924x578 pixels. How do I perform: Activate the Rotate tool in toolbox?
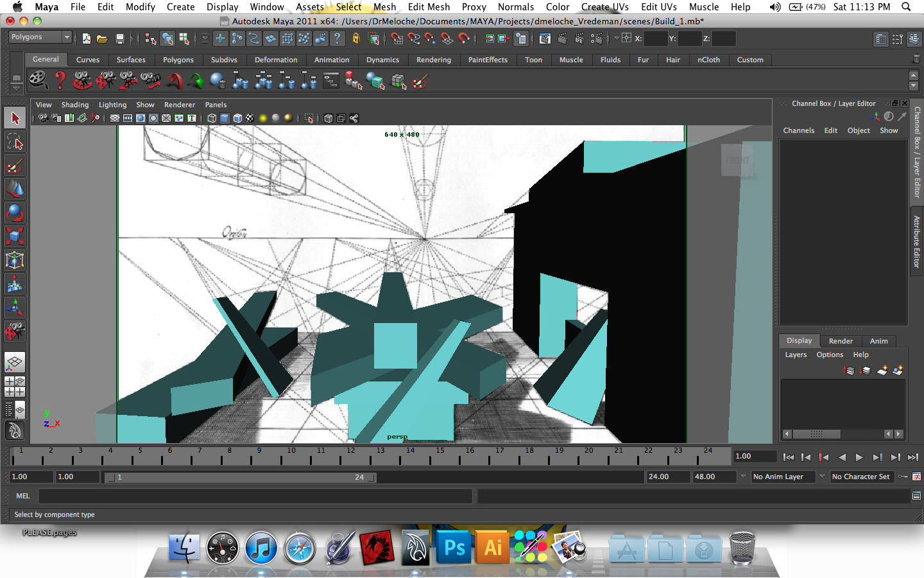tap(15, 212)
